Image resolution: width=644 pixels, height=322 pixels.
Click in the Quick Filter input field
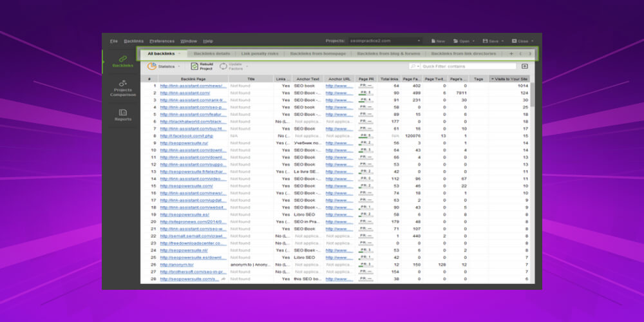469,66
